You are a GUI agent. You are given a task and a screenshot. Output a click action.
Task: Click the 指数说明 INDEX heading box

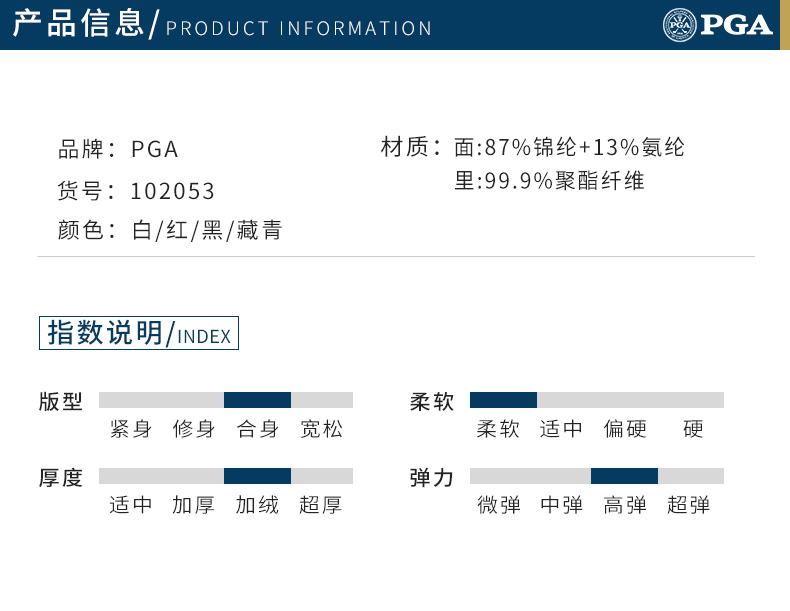[139, 333]
